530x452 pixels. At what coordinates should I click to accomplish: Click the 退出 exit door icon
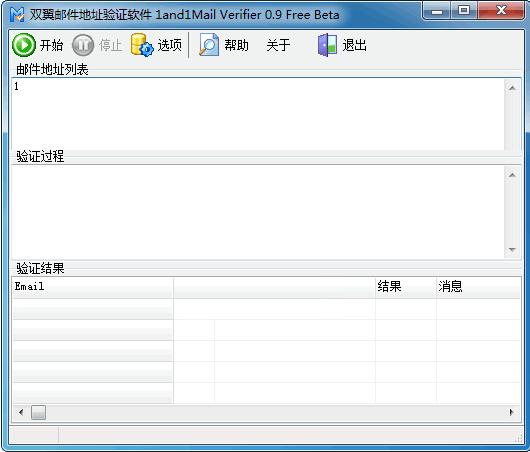pyautogui.click(x=327, y=45)
